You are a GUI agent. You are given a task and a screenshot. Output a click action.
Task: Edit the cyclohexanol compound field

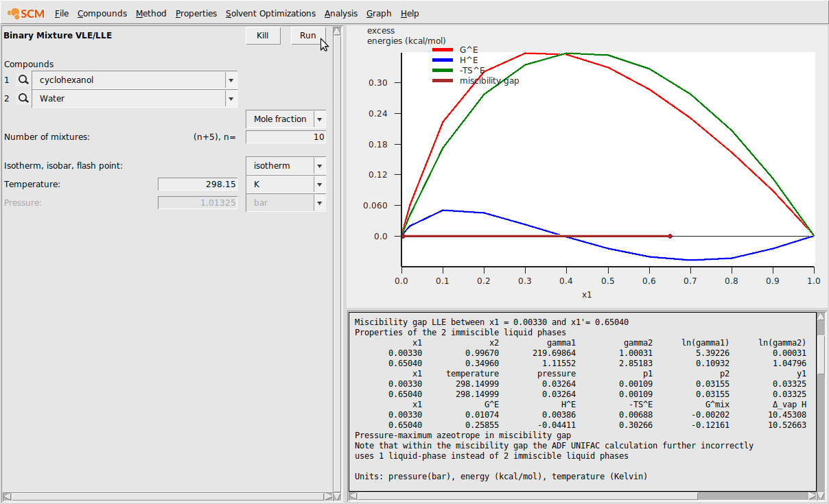[128, 80]
